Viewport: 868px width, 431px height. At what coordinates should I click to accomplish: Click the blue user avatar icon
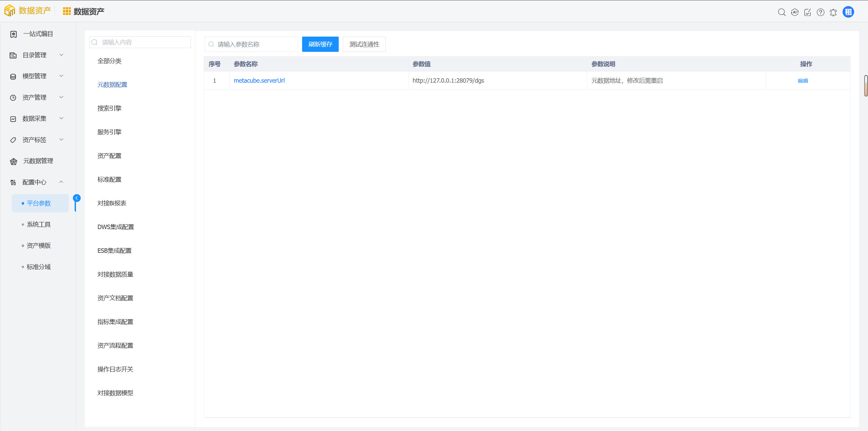tap(848, 12)
